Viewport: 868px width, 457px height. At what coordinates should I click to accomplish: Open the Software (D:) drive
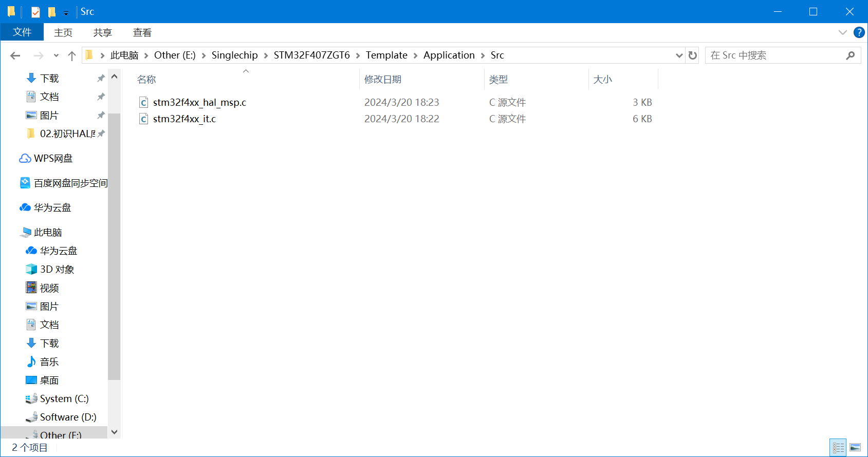click(x=68, y=417)
